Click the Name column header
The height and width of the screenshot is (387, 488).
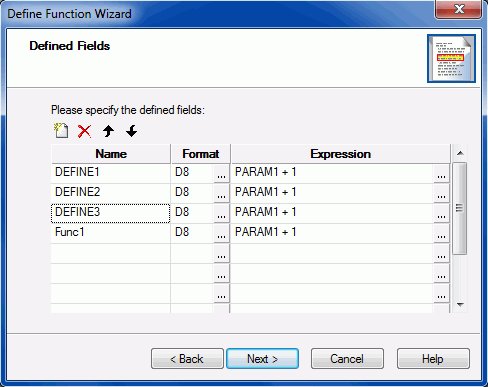(111, 154)
